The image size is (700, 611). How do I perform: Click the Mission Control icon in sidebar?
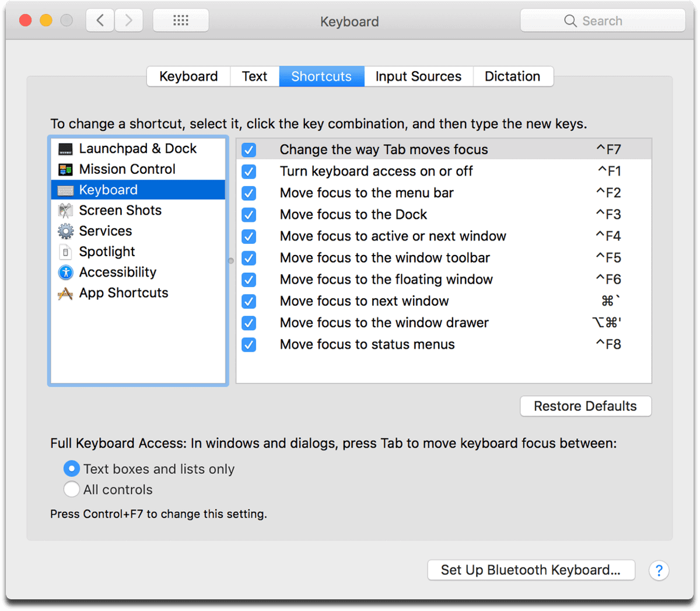point(65,169)
